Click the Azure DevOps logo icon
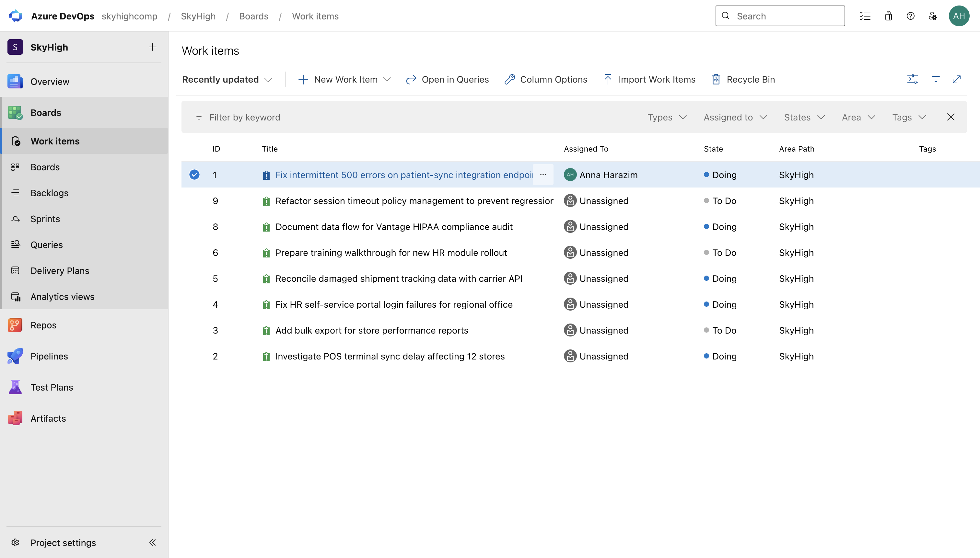This screenshot has width=980, height=558. pyautogui.click(x=15, y=16)
